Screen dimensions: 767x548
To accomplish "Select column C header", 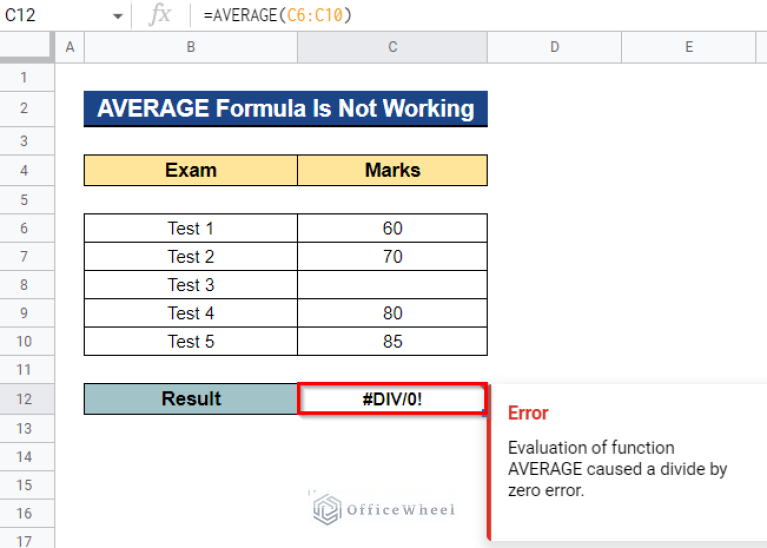I will [x=392, y=47].
